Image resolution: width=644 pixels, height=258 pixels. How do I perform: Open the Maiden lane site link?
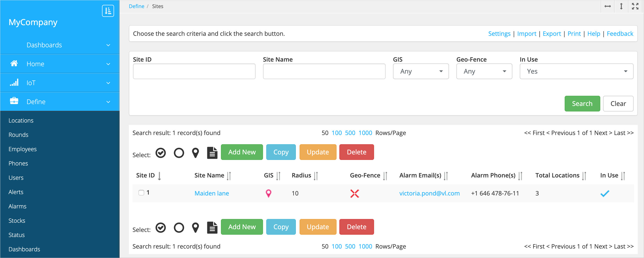point(211,193)
